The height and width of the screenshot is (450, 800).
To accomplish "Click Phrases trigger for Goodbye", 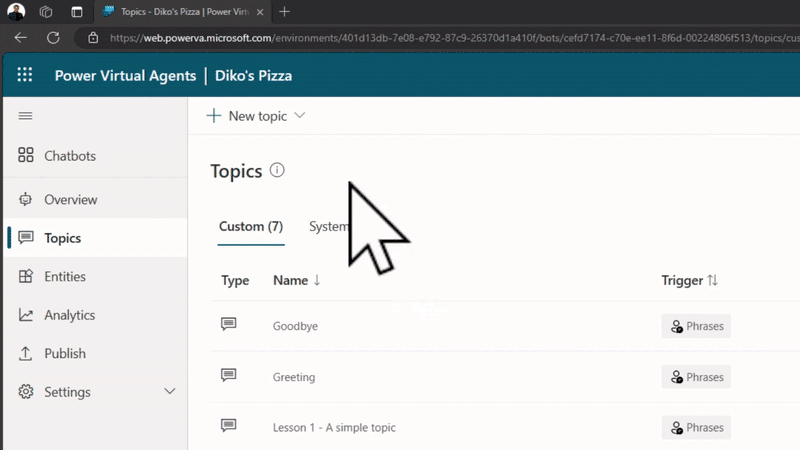I will click(696, 326).
